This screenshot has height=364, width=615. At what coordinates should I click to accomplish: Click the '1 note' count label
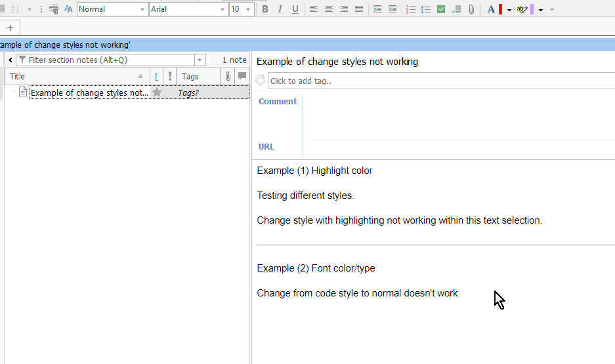tap(234, 60)
